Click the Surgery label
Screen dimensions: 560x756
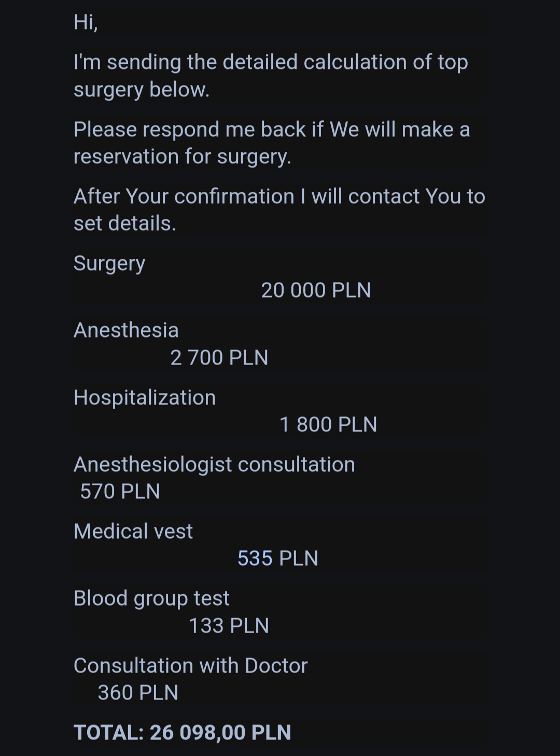[x=109, y=263]
